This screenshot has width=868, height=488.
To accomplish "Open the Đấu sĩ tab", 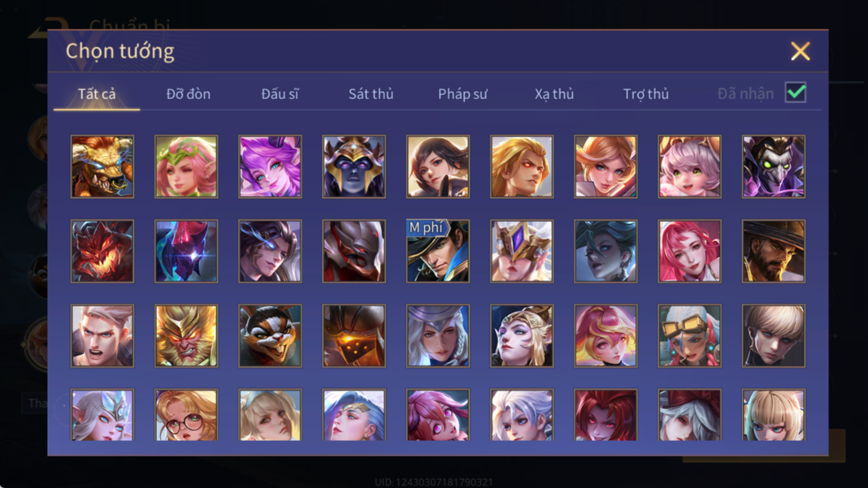I will (x=280, y=94).
